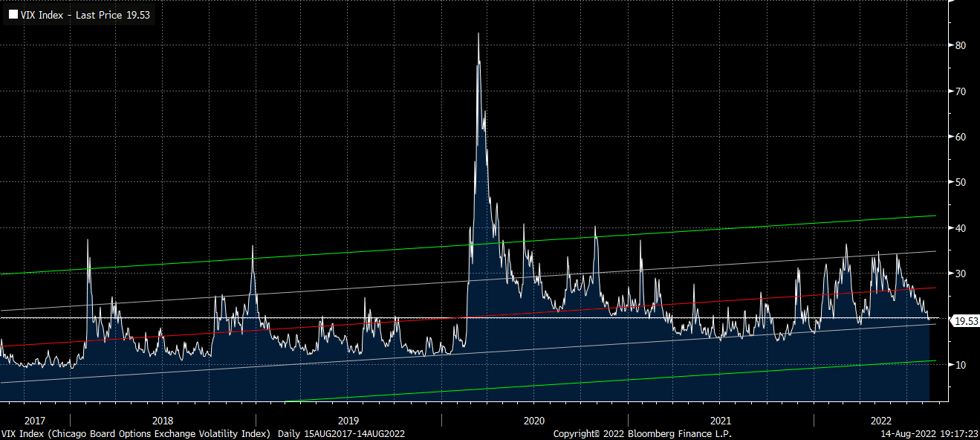Click the 2019 year label on time axis
980x440 pixels.
(x=348, y=420)
